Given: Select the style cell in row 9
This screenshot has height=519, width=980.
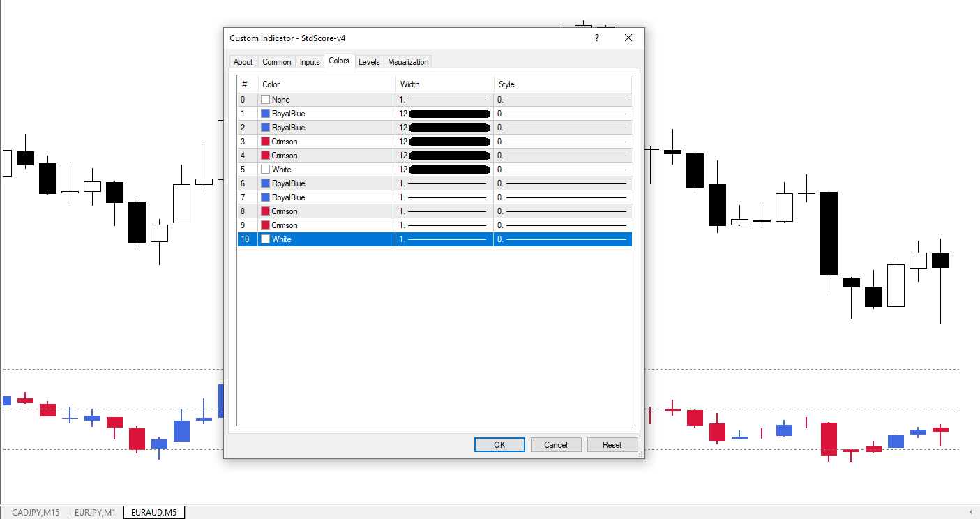Looking at the screenshot, I should point(563,225).
